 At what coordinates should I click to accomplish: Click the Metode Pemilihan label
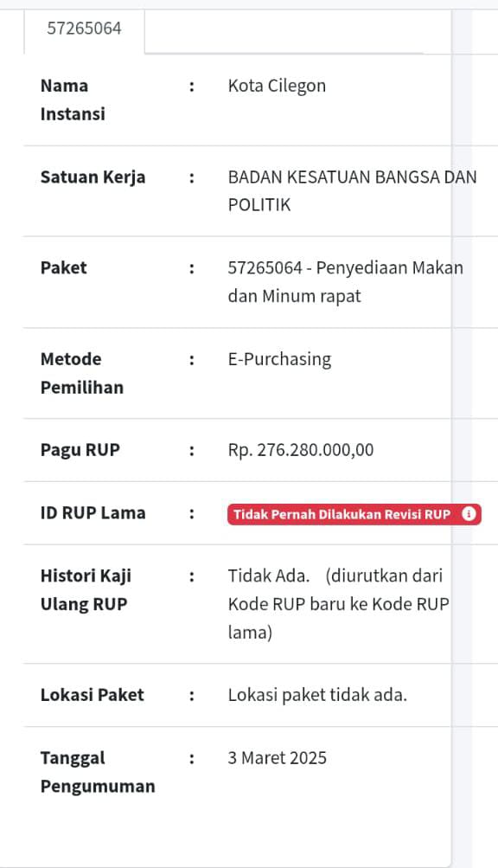coord(82,374)
